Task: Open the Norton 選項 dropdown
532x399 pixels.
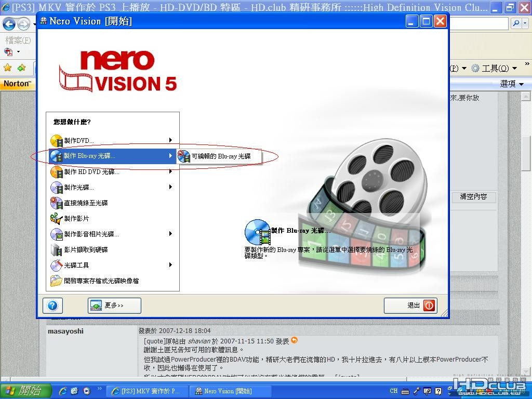Action: pos(511,84)
